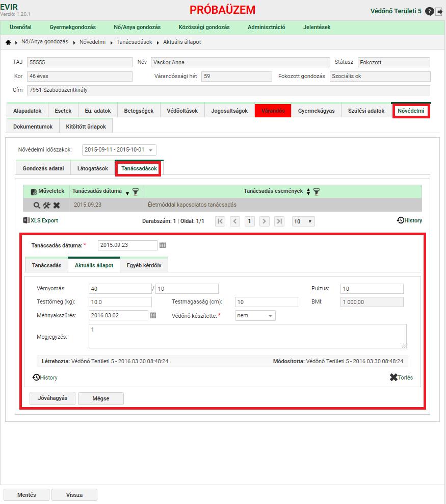Switch to Betegségek tab

coord(139,111)
